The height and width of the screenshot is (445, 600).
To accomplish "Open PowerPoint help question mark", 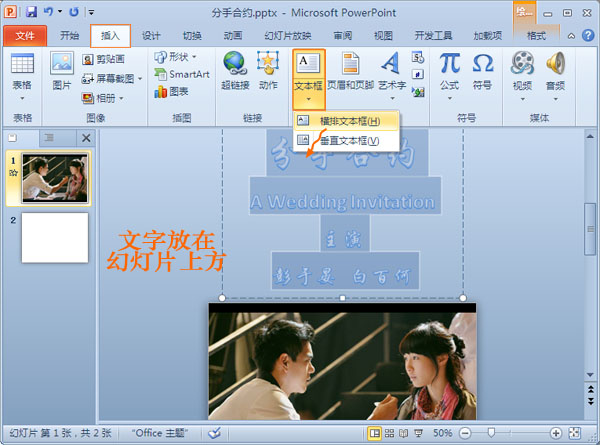I will [x=588, y=36].
